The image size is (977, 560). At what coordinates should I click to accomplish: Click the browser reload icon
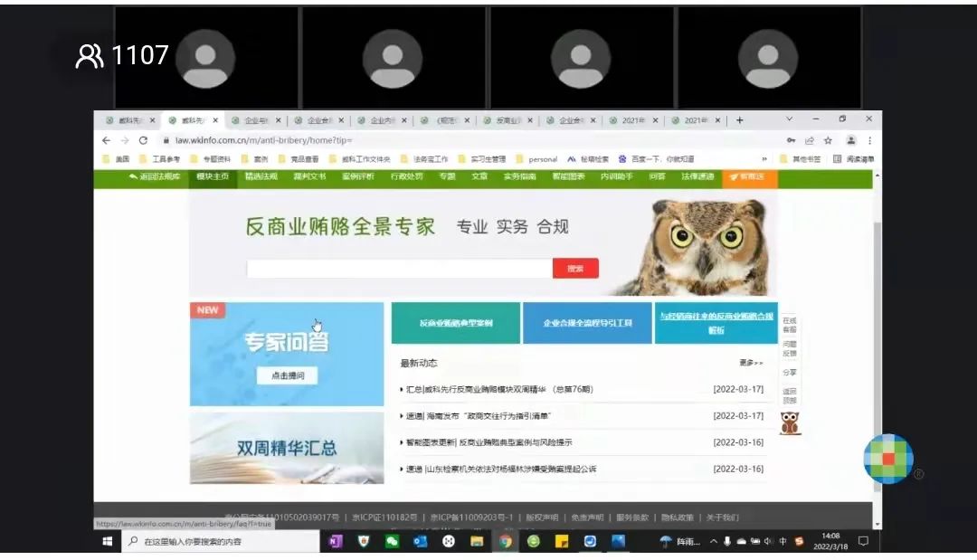143,140
